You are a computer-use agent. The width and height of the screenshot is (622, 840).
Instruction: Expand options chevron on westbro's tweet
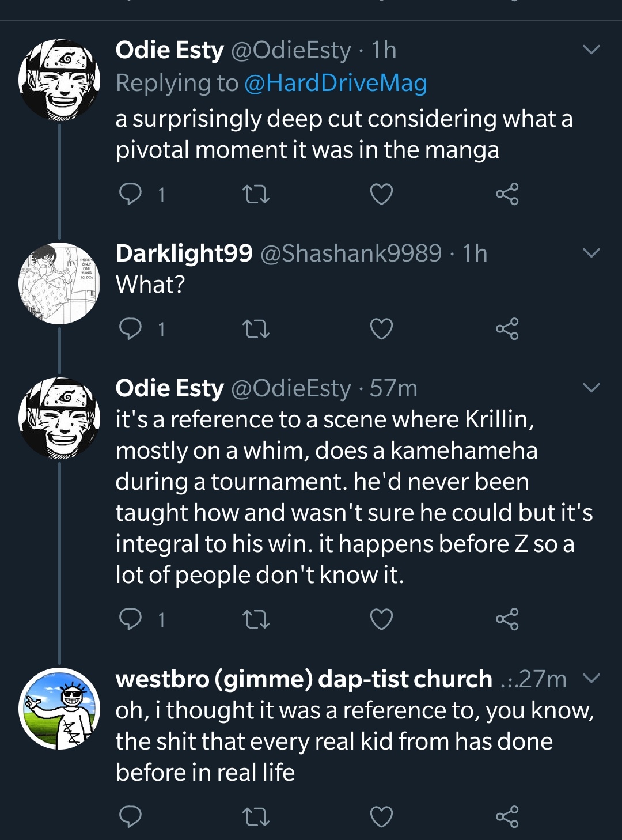pyautogui.click(x=591, y=678)
